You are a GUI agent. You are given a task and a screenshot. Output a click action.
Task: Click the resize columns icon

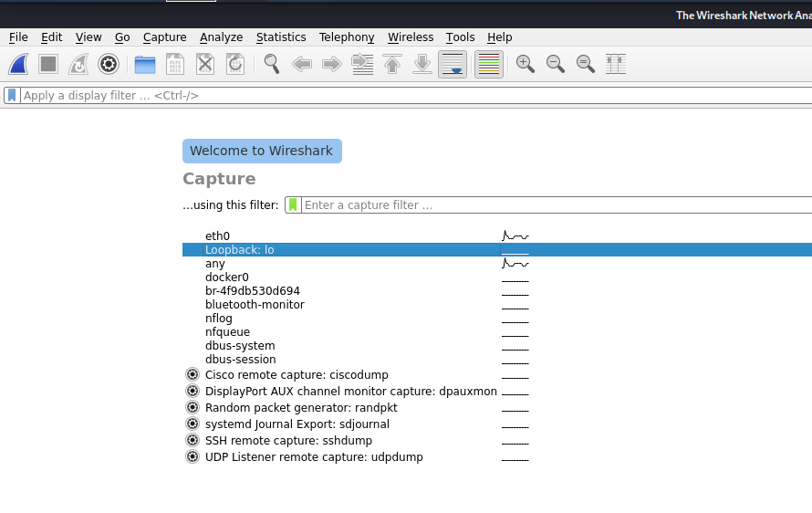(x=616, y=64)
